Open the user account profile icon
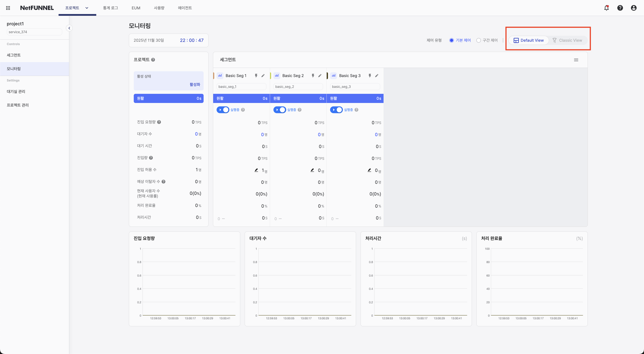644x354 pixels. [634, 8]
